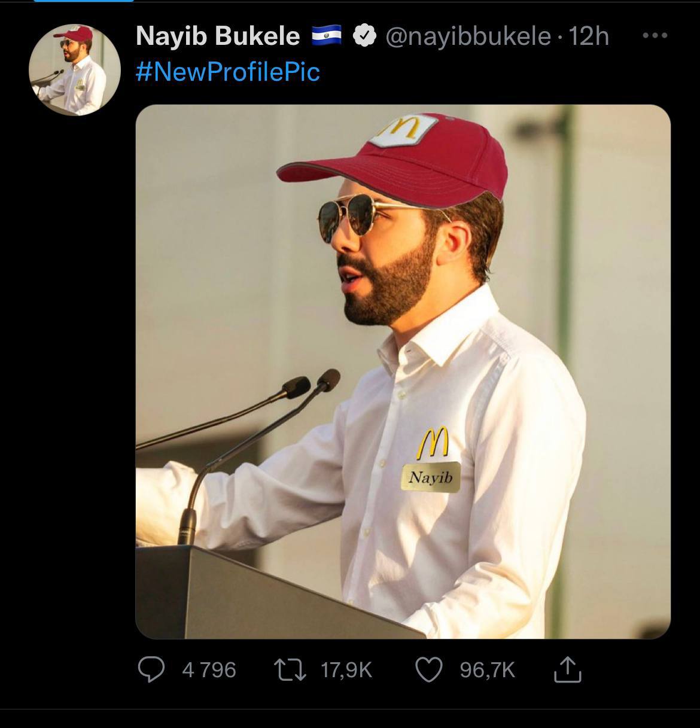Open the three-dot more options menu
700x728 pixels.
tap(655, 36)
